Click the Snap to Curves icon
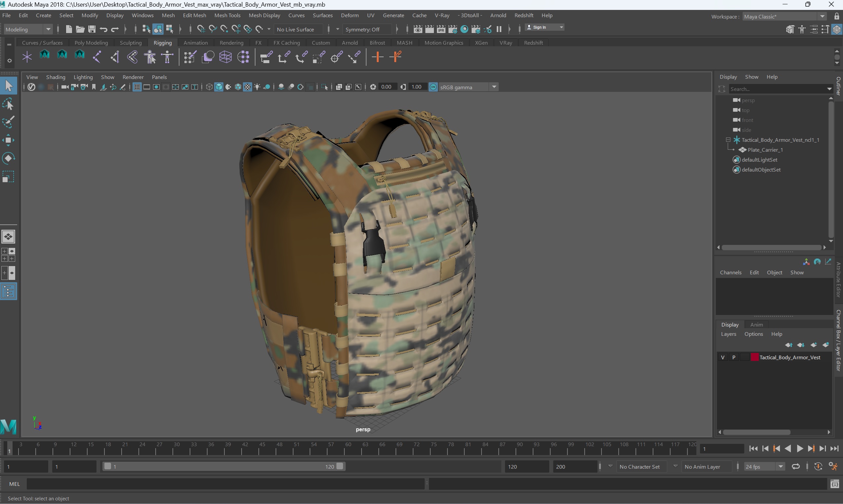This screenshot has width=843, height=504. click(212, 29)
